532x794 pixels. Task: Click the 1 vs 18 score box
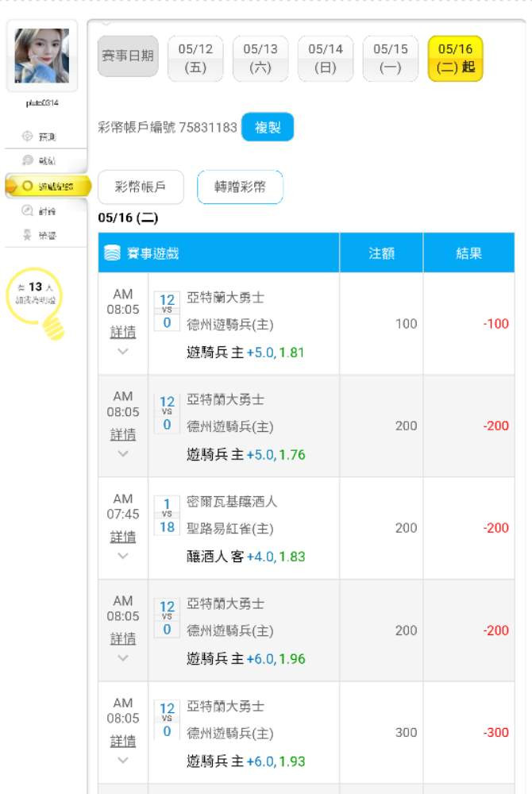coord(167,515)
